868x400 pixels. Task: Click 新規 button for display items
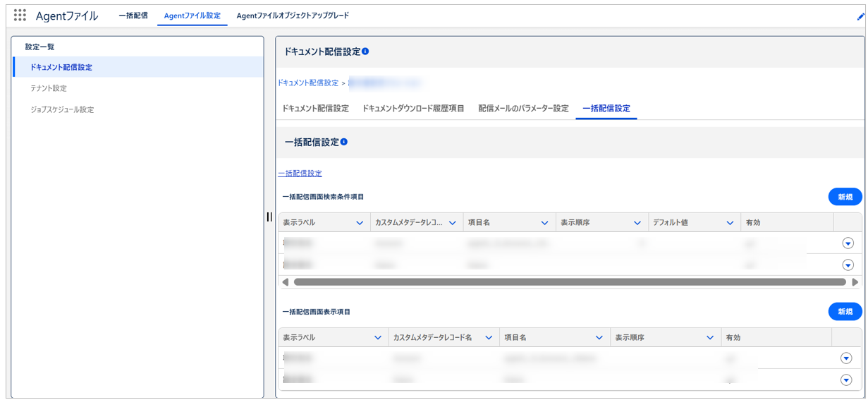point(845,311)
